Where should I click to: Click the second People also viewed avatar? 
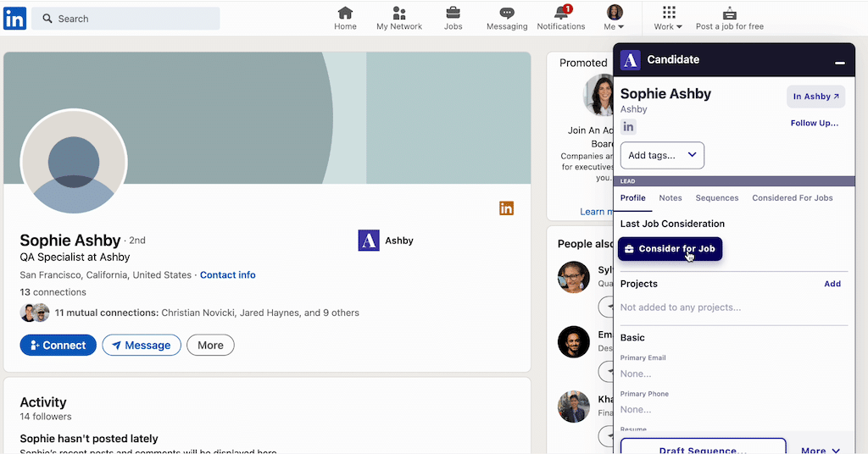click(x=574, y=341)
